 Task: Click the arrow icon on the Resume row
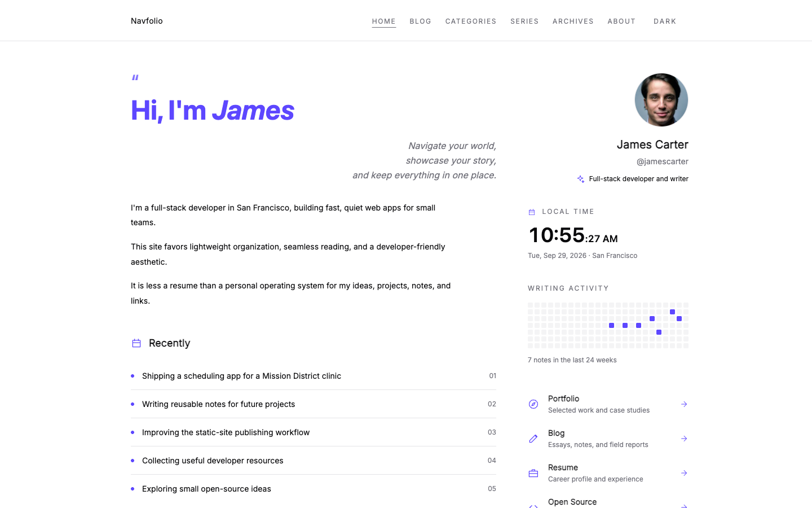click(x=684, y=473)
